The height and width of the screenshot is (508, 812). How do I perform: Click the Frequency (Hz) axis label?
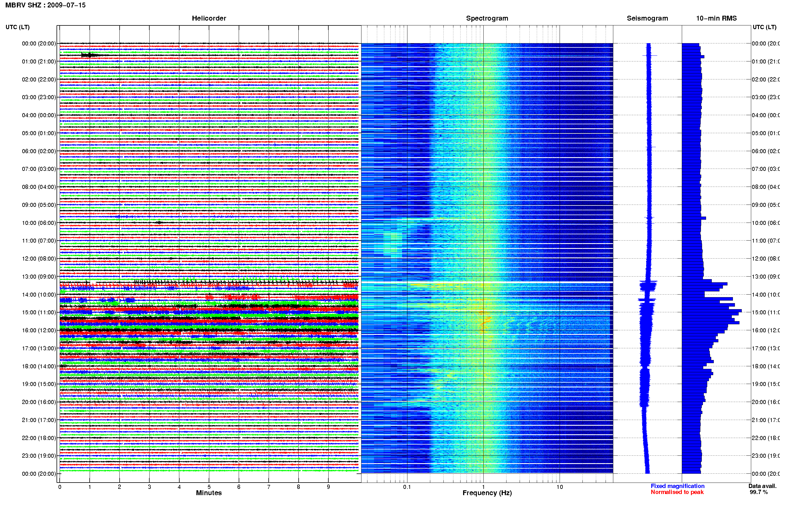coord(487,493)
